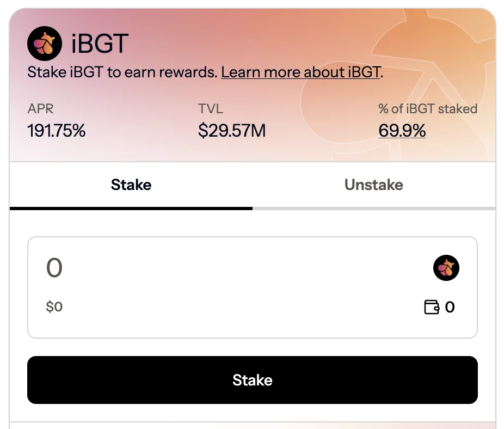Click the $29.57M TVL figure
The image size is (504, 429).
click(x=232, y=131)
